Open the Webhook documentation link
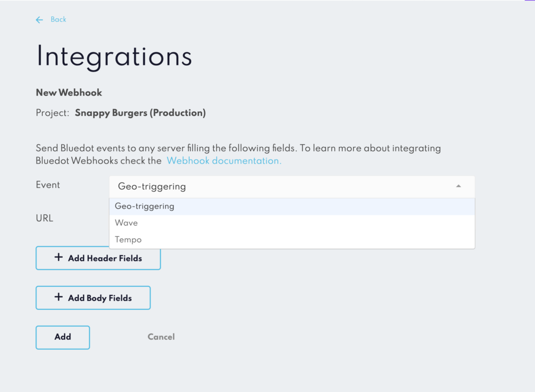Viewport: 535px width, 392px height. tap(224, 161)
